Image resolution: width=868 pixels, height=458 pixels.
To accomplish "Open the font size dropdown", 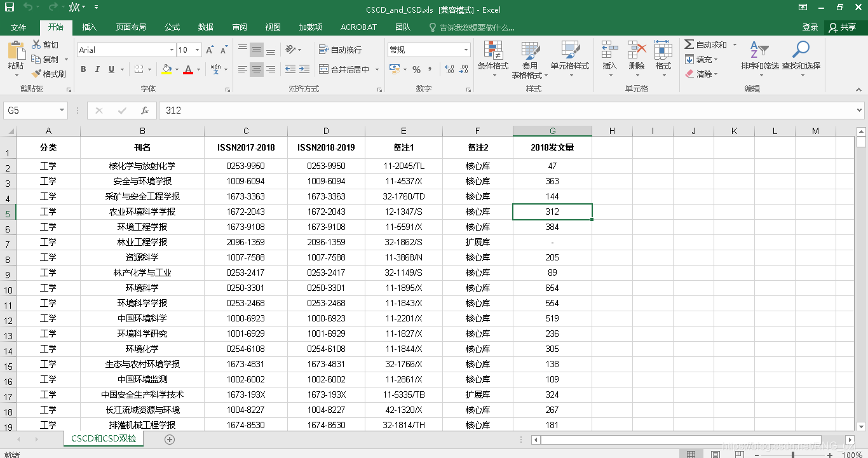I will click(198, 50).
